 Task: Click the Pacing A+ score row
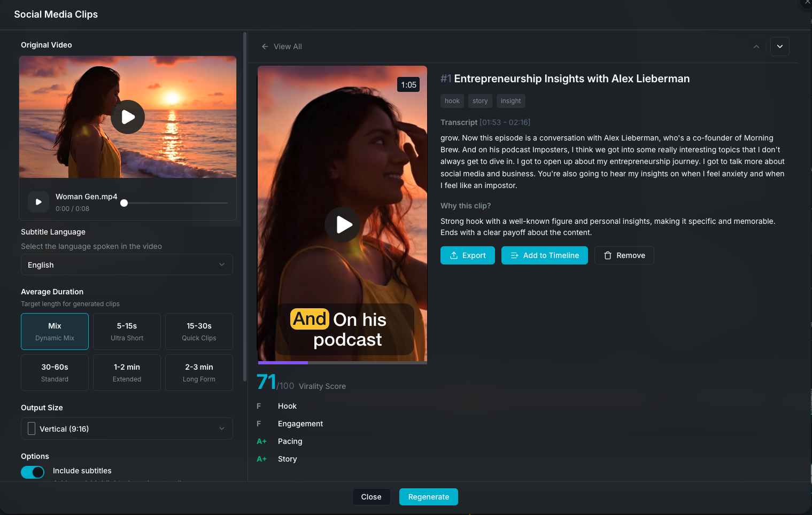pos(280,441)
